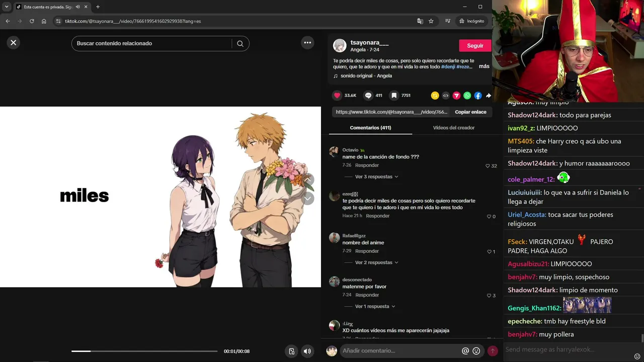Viewport: 644px width, 362px height.
Task: Mute the video with the speaker button
Action: [x=307, y=351]
